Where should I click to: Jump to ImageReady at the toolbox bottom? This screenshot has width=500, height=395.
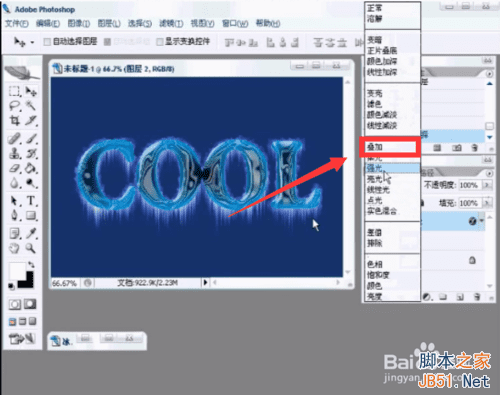coord(22,339)
